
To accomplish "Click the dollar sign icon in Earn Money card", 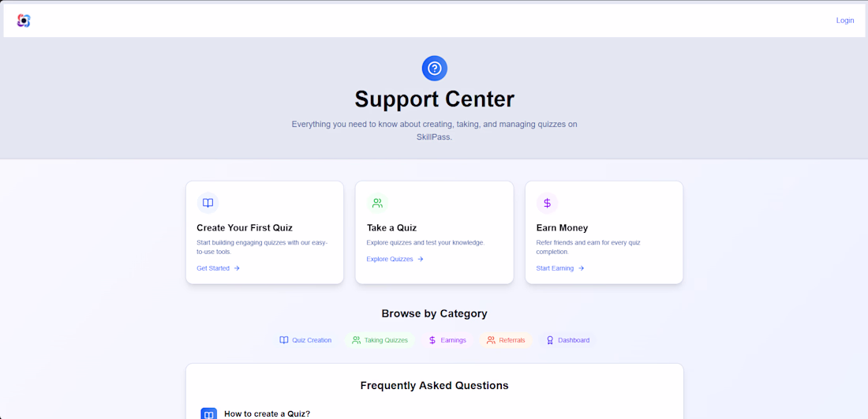I will pyautogui.click(x=547, y=203).
